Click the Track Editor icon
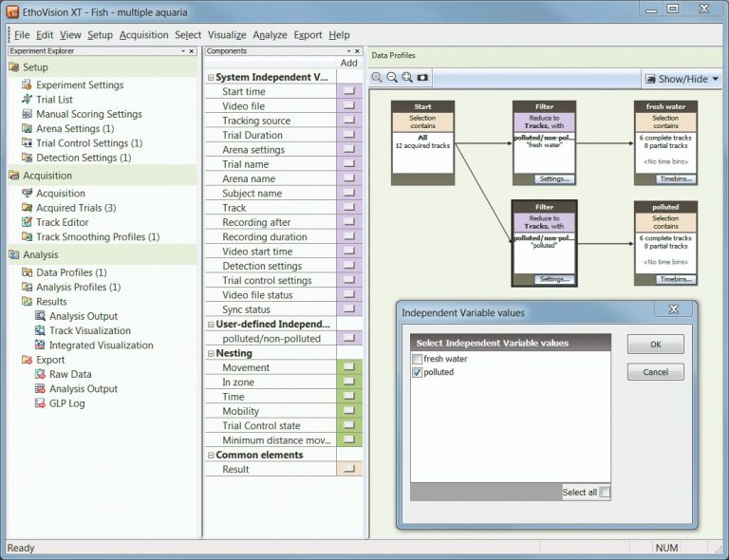This screenshot has height=560, width=729. pos(27,222)
